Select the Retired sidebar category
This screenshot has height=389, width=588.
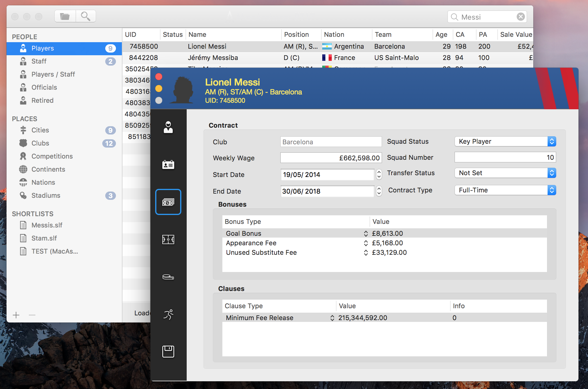click(64, 101)
